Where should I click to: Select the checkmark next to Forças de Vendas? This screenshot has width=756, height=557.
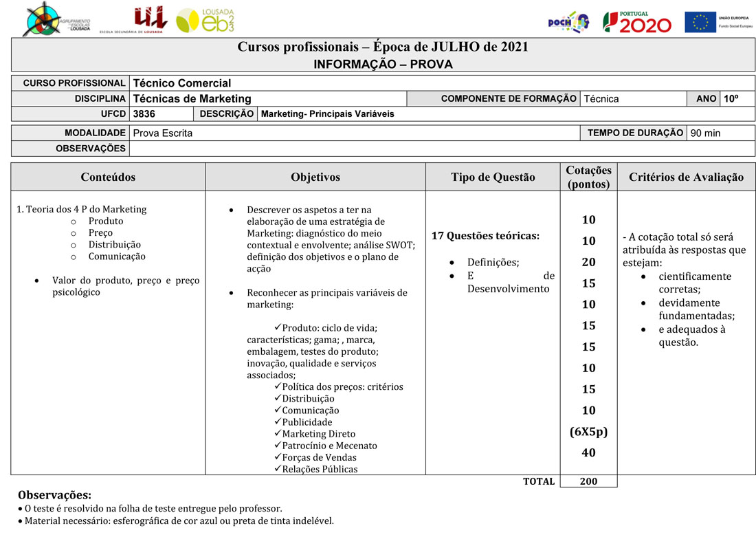[278, 457]
